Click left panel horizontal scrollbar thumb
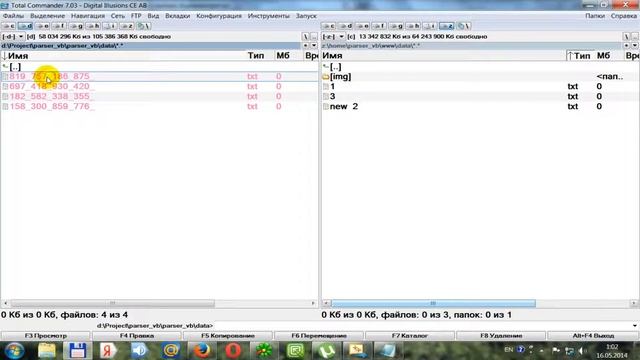The image size is (640, 360). click(112, 303)
